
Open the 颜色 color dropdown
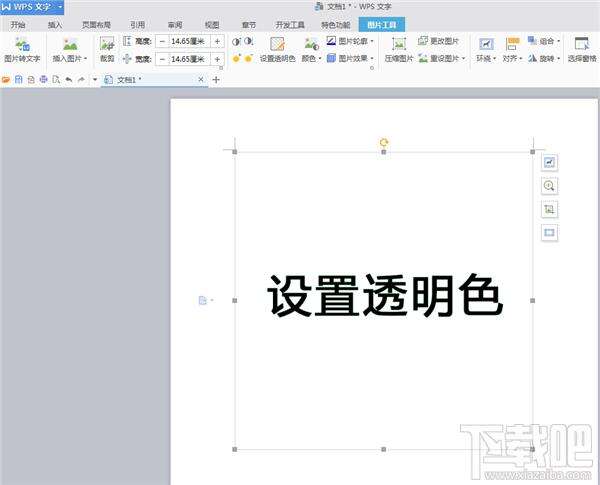pos(311,58)
